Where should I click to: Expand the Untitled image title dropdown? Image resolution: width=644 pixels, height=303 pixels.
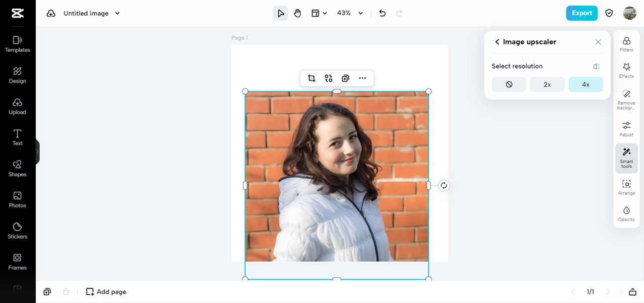point(117,14)
